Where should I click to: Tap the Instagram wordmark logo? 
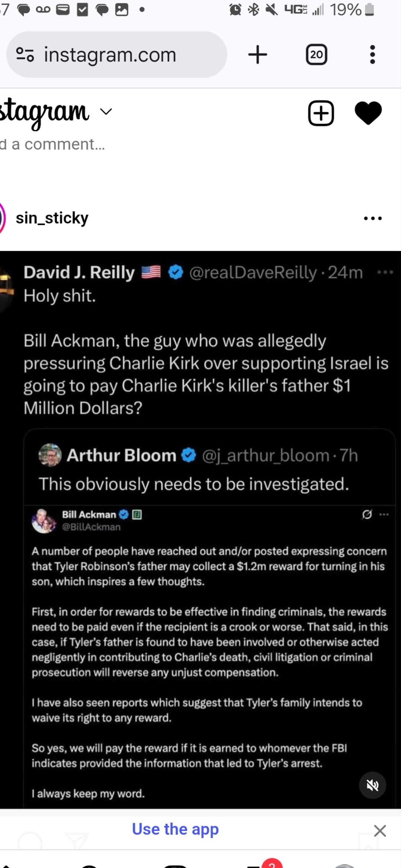45,112
